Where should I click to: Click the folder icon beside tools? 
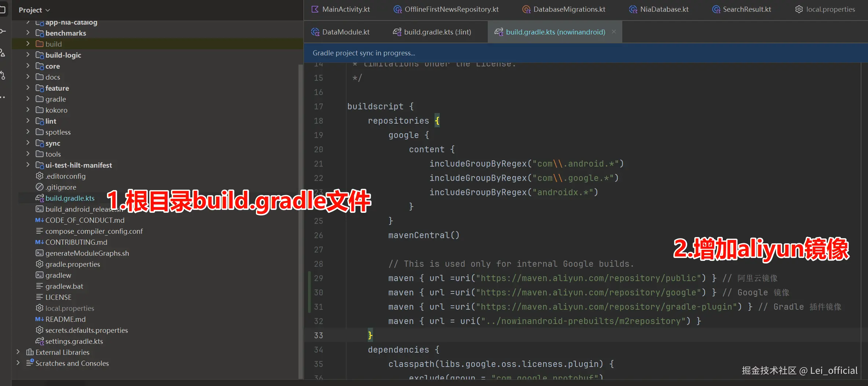coord(40,154)
